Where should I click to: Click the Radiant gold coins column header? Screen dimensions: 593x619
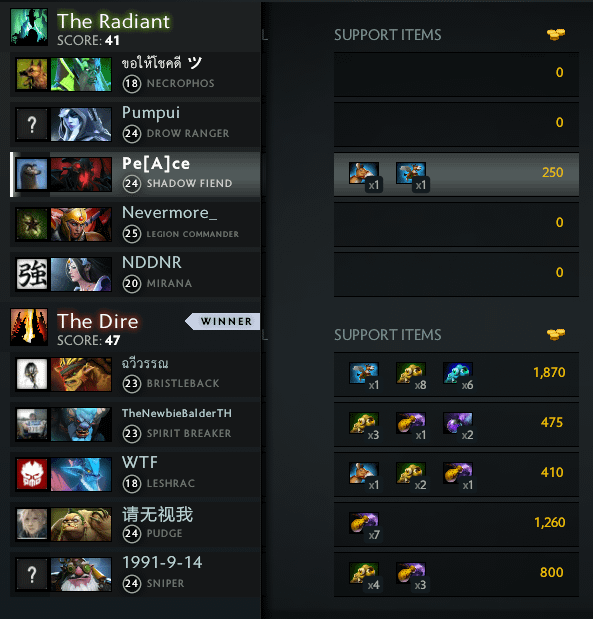tap(556, 35)
